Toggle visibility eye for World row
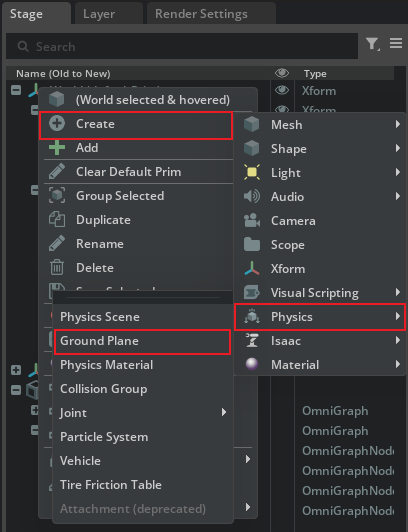 point(282,90)
